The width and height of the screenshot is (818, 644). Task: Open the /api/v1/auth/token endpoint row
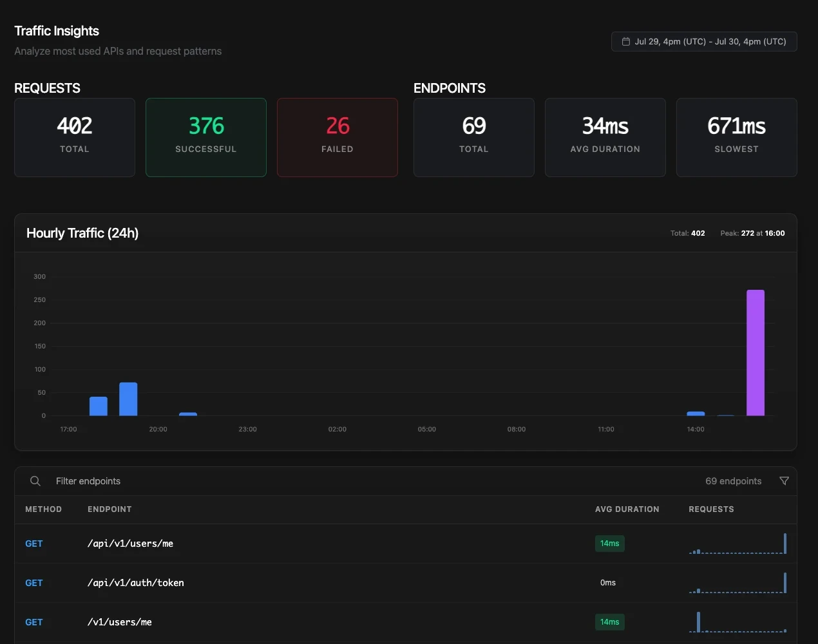(x=406, y=583)
